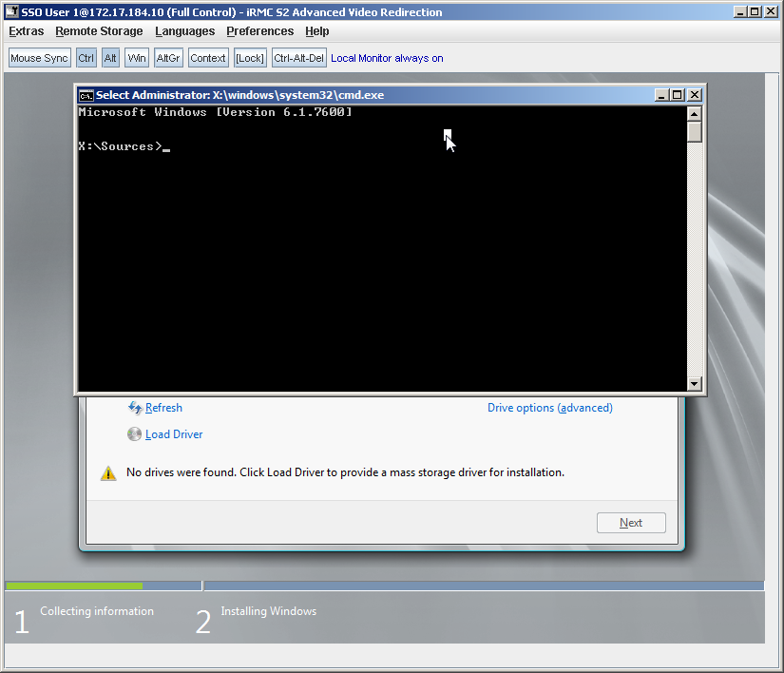The image size is (784, 673).
Task: Click the Collecting information progress bar
Action: point(104,586)
